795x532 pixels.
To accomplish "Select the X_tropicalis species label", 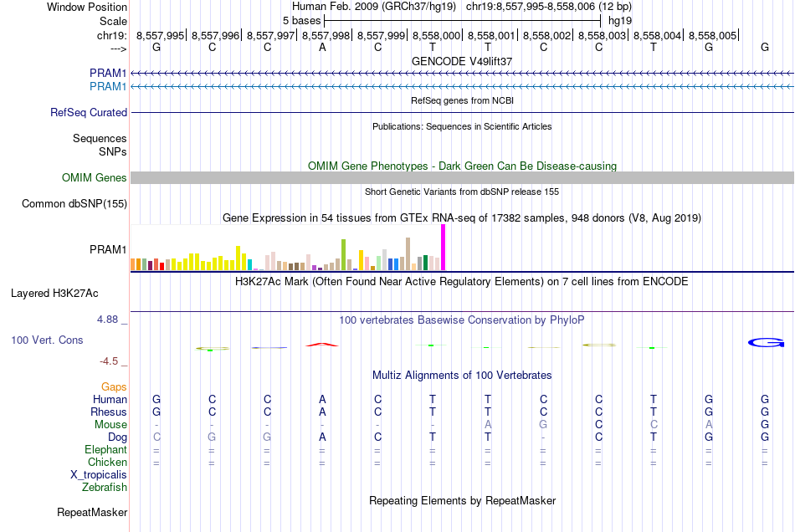I will pos(99,475).
